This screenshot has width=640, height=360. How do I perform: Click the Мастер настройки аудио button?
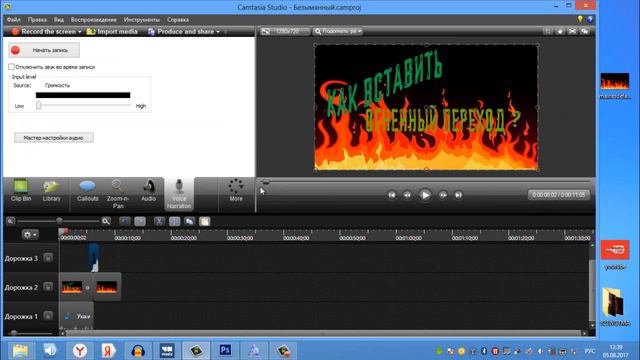click(x=53, y=138)
